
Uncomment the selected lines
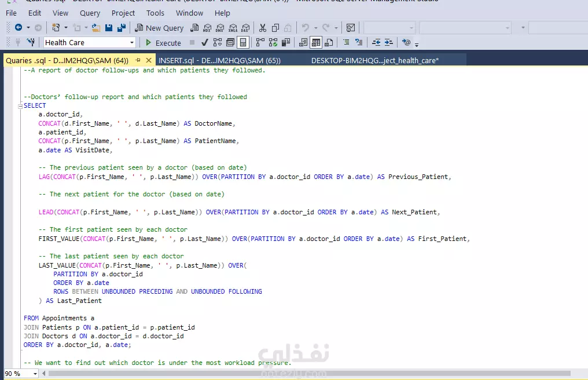[359, 42]
